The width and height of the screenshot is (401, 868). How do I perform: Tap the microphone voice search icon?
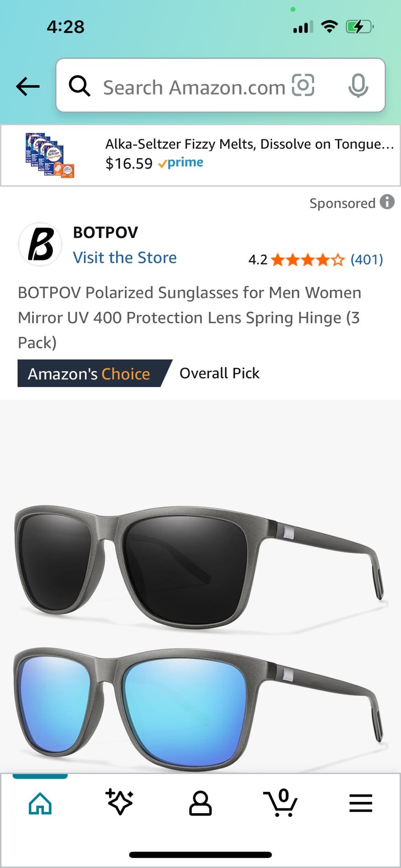coord(358,86)
